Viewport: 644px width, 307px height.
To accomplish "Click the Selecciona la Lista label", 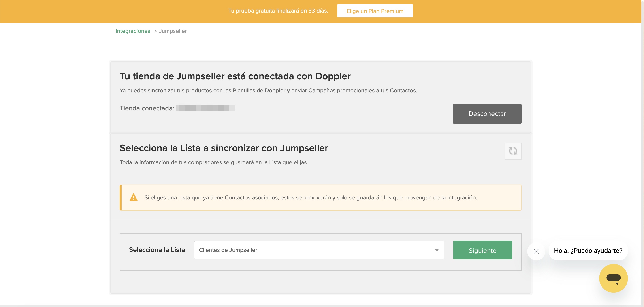I will (157, 250).
